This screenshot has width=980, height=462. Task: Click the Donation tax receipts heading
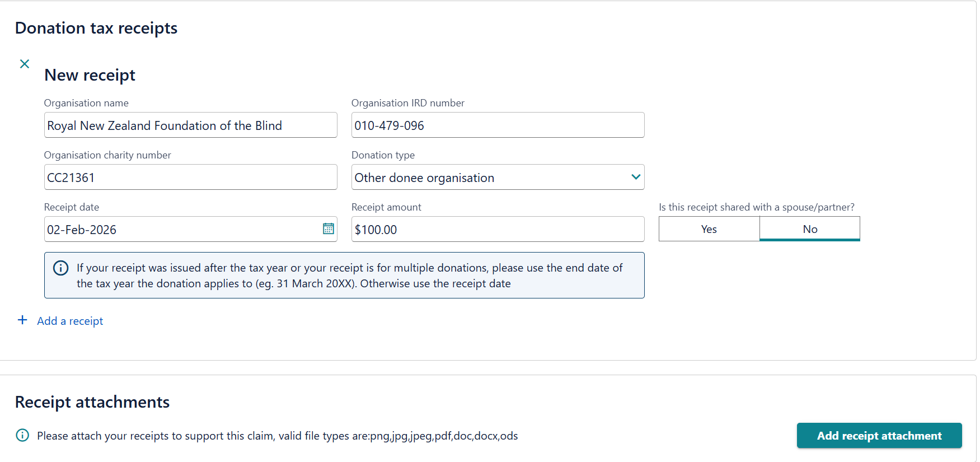tap(96, 27)
